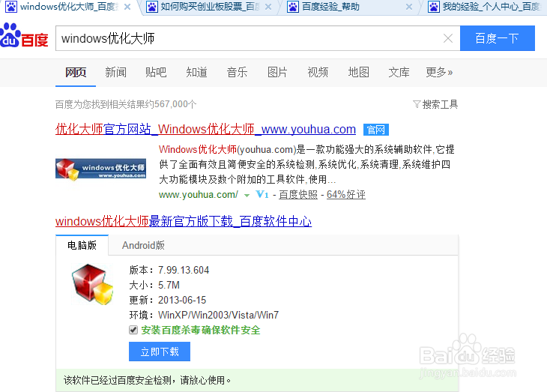Click the Baidu logo
The image size is (547, 392).
[x=24, y=35]
